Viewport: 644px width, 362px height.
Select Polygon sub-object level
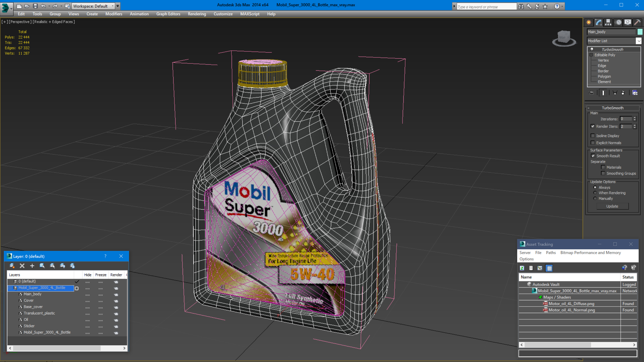604,76
